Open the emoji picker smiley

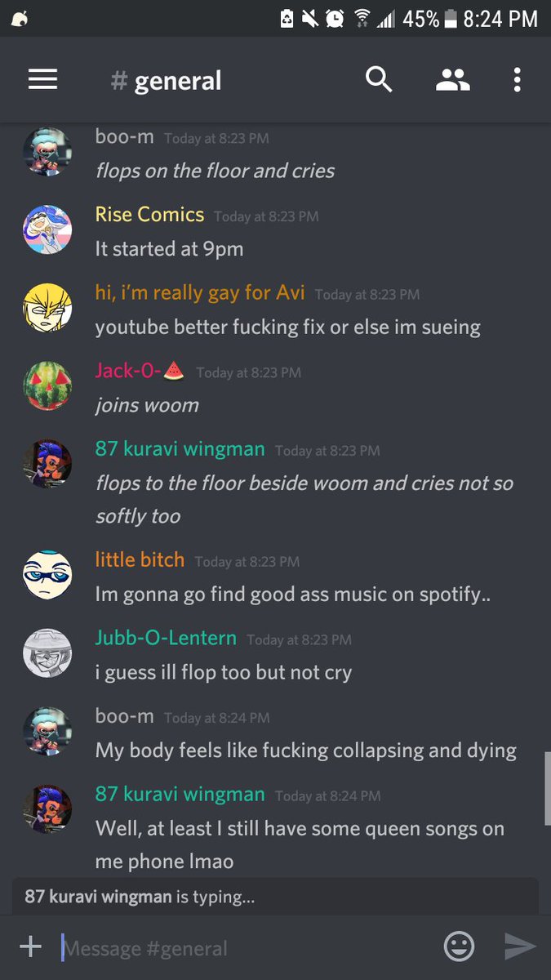pos(459,947)
